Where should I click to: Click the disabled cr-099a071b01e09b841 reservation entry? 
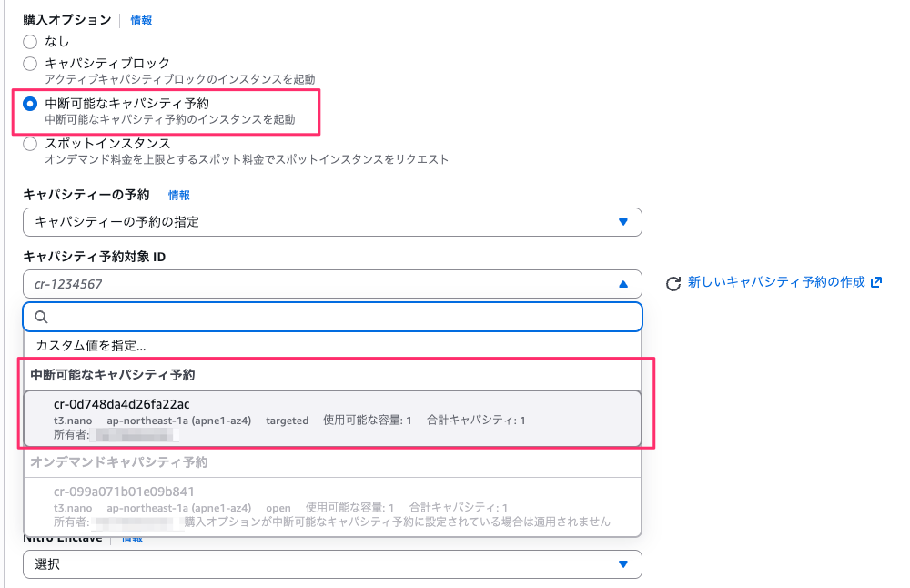click(328, 502)
